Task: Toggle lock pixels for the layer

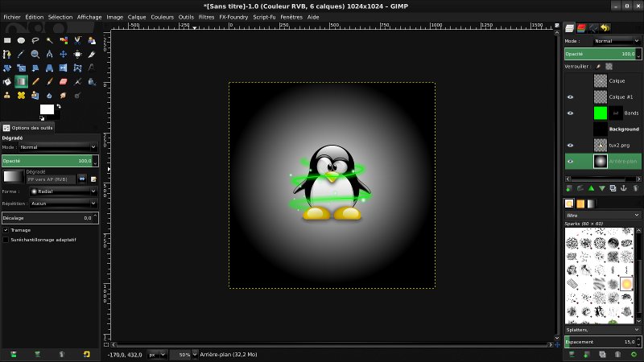Action: (598, 67)
